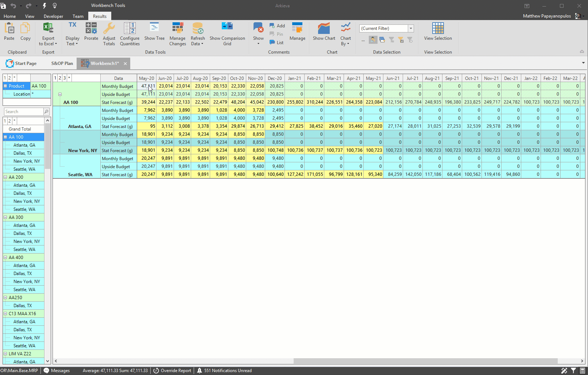The image size is (588, 375).
Task: Click the Pin comment button
Action: coord(276,34)
